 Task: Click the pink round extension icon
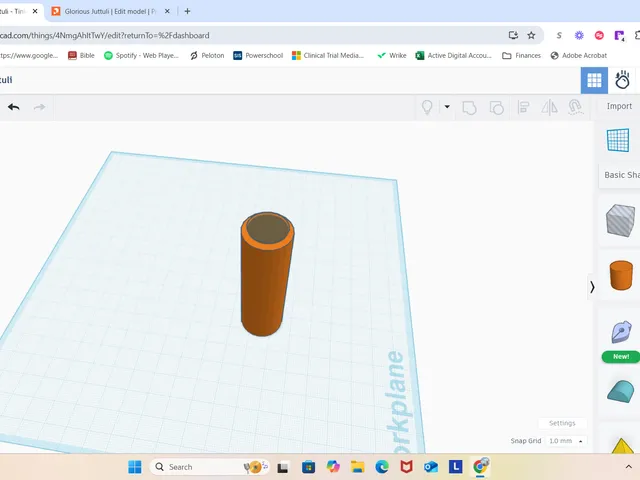599,36
